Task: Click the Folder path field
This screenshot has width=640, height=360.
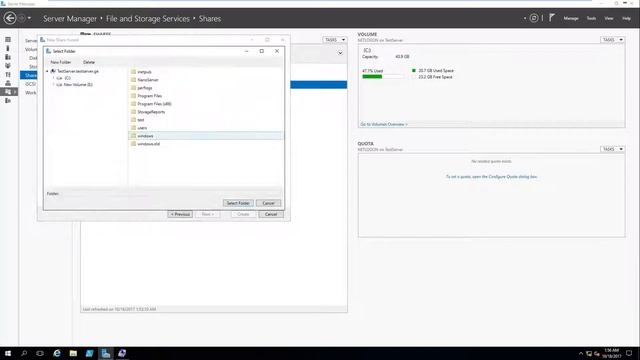Action: 171,193
